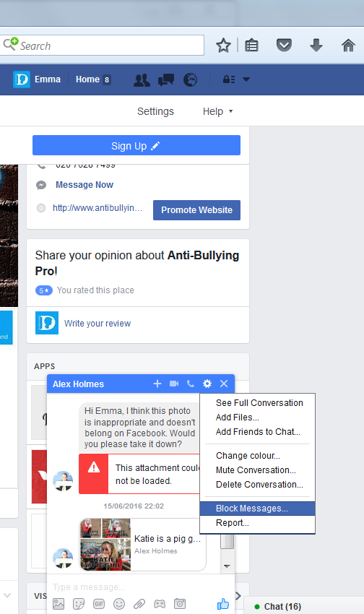The image size is (364, 614).
Task: Select See Full Conversation menu item
Action: point(259,403)
